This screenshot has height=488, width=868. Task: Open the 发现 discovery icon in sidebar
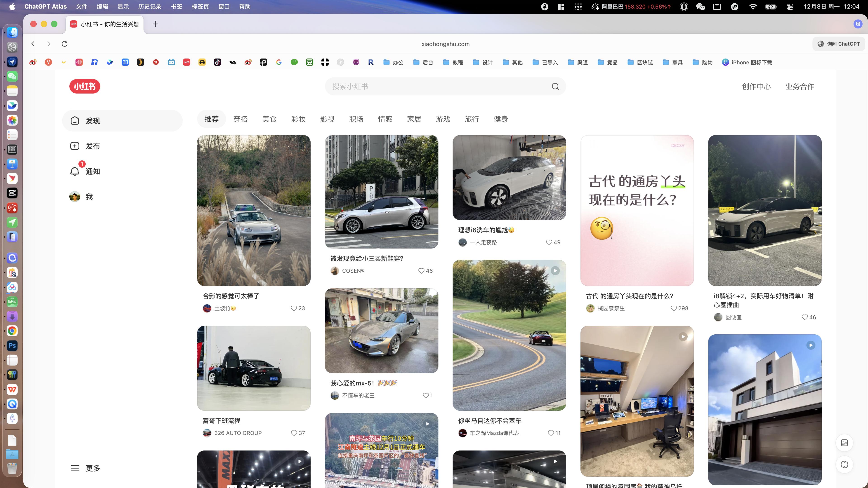[x=74, y=121]
